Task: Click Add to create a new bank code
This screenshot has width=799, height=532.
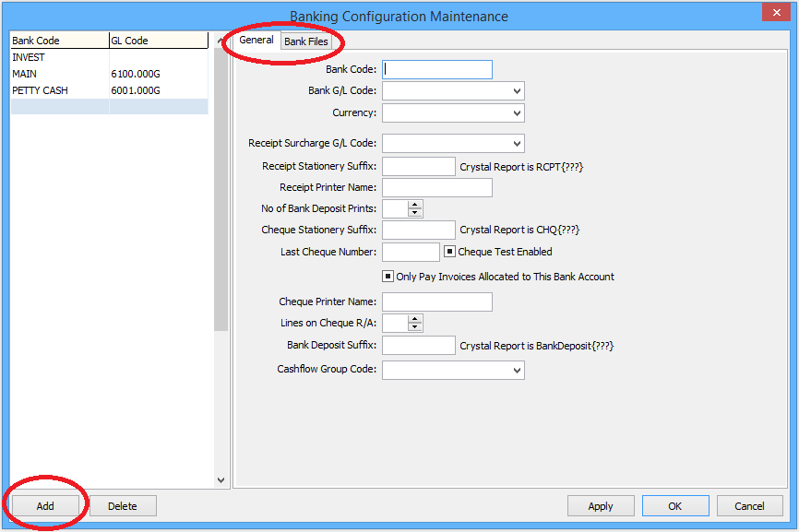Action: pos(44,505)
